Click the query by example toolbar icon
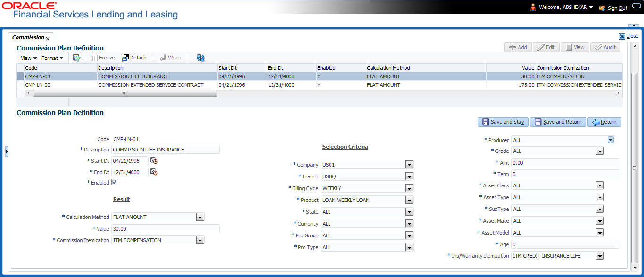Screen dimensions: 644x277 [76, 58]
